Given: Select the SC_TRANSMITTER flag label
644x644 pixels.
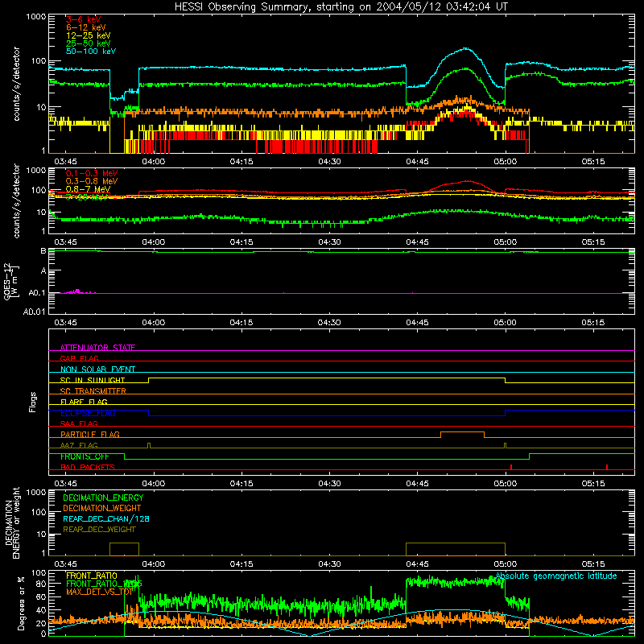Looking at the screenshot, I should (x=93, y=391).
